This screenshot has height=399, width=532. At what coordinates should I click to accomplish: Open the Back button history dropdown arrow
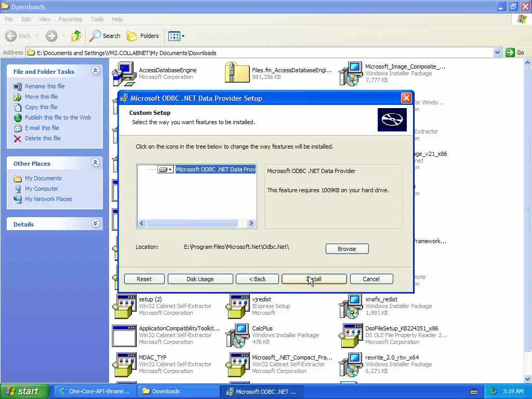coord(37,36)
